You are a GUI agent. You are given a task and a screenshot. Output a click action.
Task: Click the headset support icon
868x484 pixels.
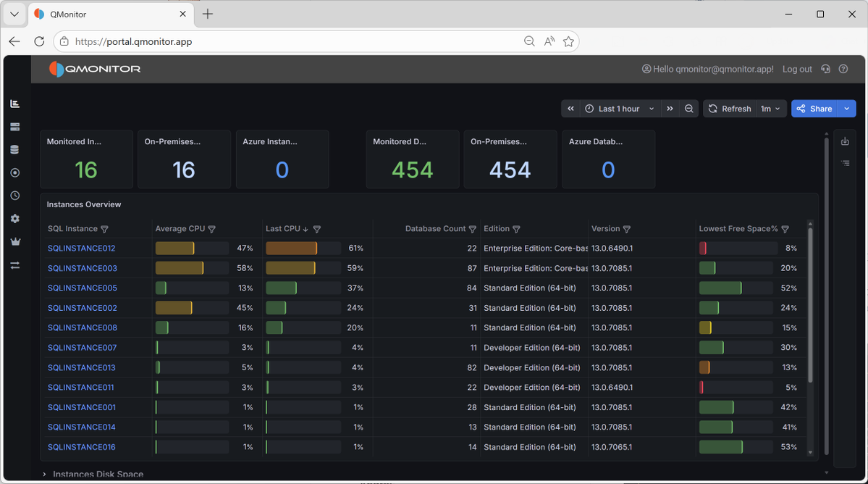pos(825,70)
